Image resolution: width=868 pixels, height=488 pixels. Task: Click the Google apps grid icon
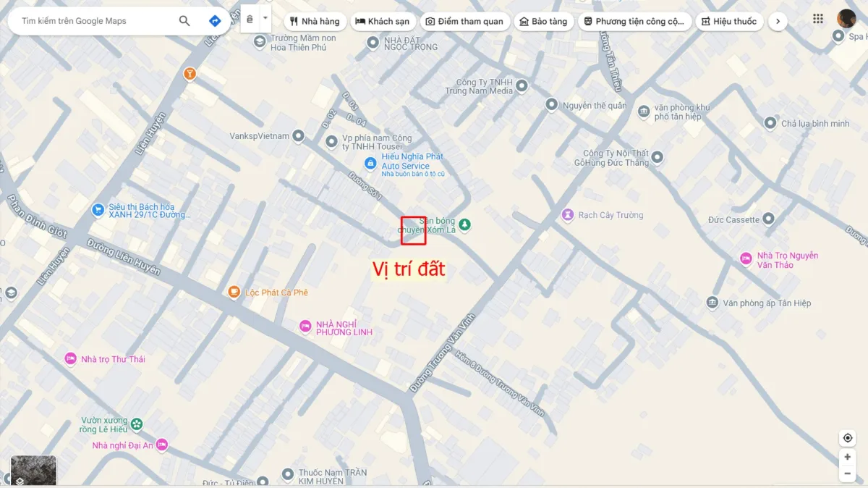[818, 19]
